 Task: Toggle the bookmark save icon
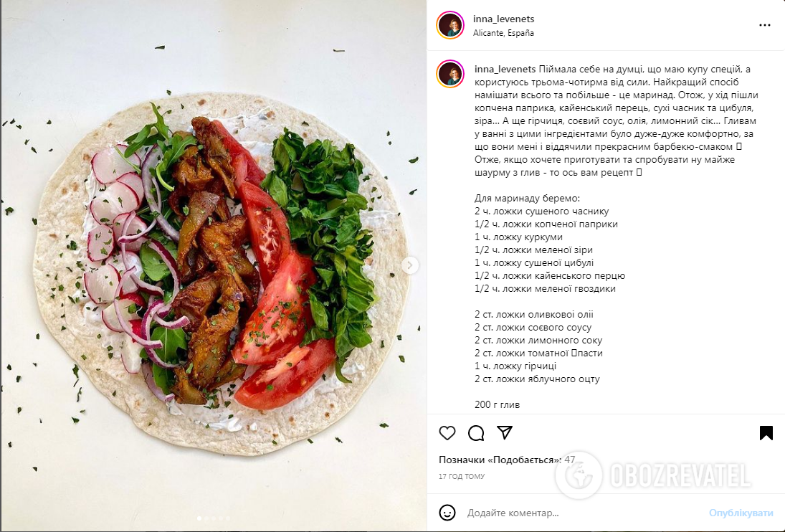pos(766,433)
